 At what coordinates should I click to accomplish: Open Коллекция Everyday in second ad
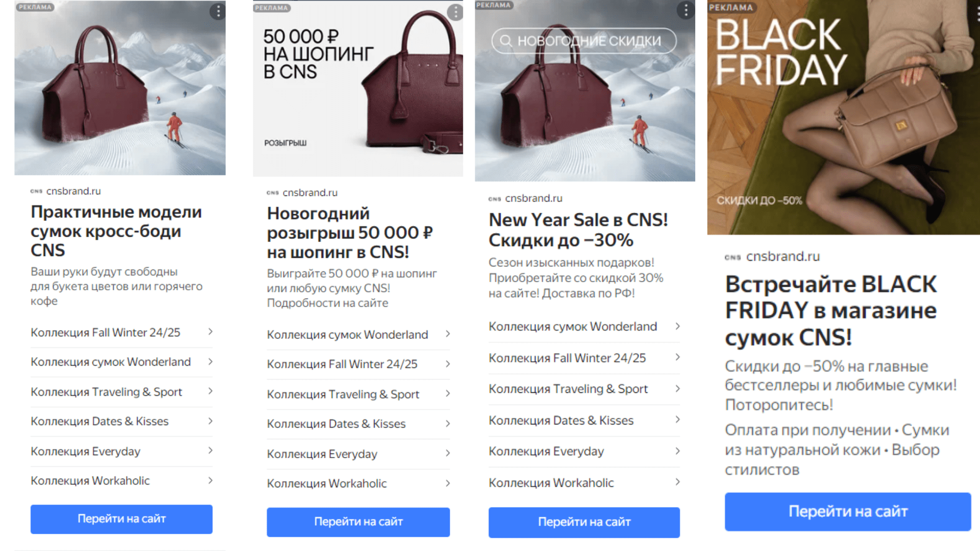[322, 454]
